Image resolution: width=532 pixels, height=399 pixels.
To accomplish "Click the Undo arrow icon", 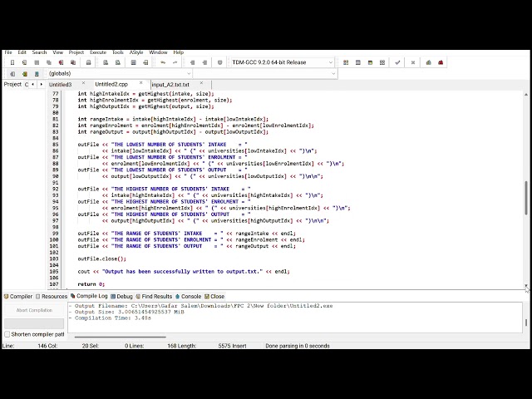I will pos(163,62).
